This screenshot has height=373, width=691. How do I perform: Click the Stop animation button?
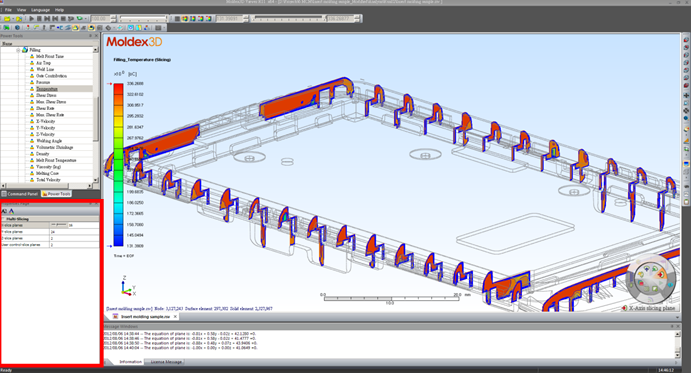40,19
